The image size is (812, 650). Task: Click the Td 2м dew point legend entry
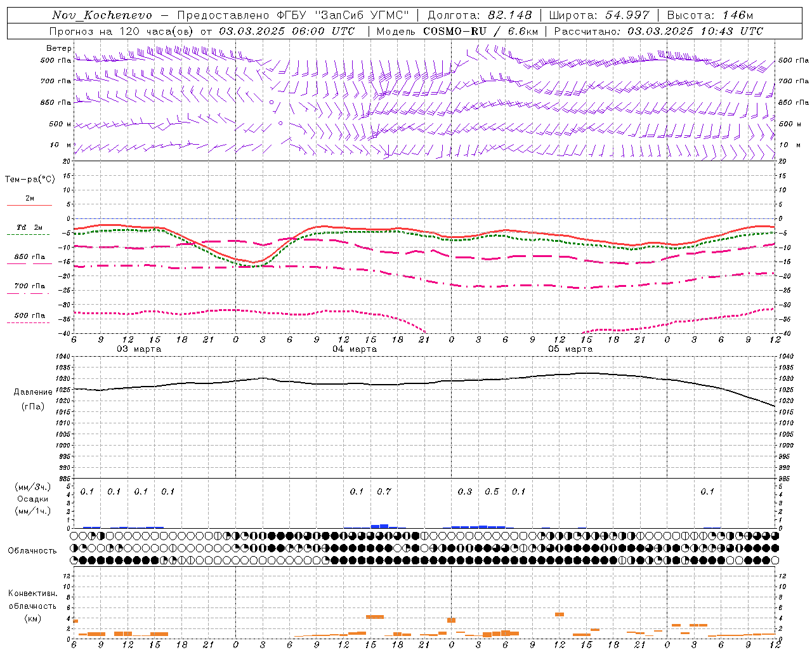pyautogui.click(x=29, y=229)
